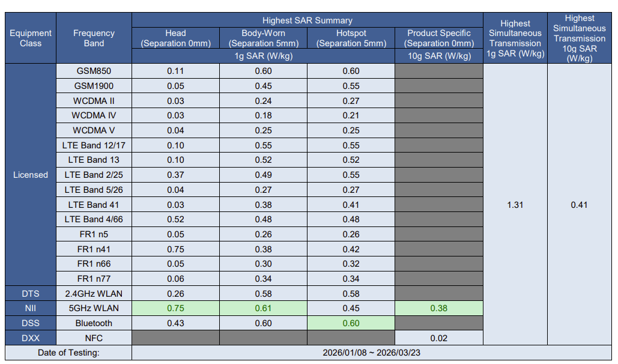Select the 0.02 NFC Product Specific value

pyautogui.click(x=438, y=338)
